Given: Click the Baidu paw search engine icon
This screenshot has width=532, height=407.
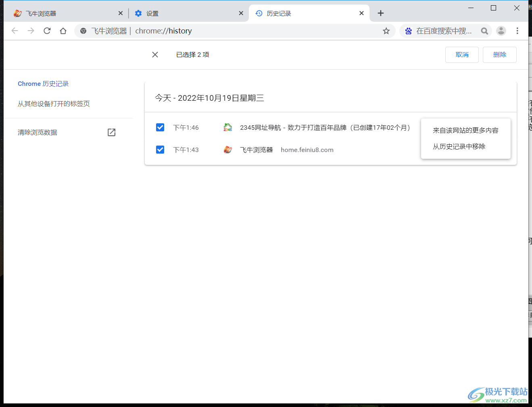Looking at the screenshot, I should pos(409,31).
